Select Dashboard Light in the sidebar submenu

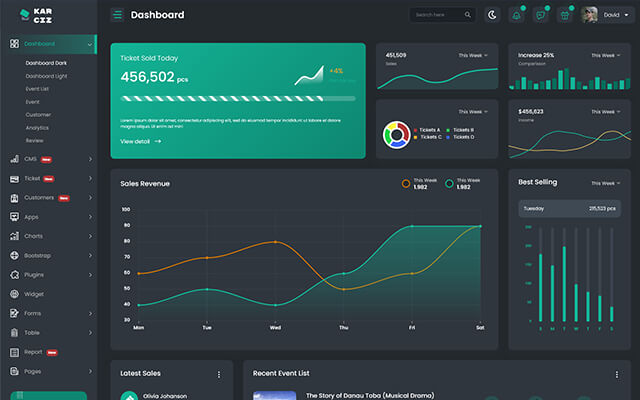tap(46, 76)
